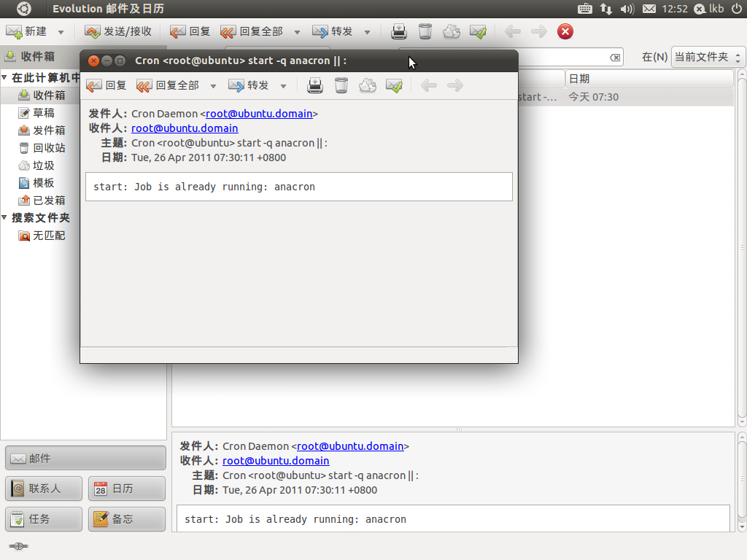Image resolution: width=747 pixels, height=560 pixels.
Task: Select the Outbox (发件箱) folder
Action: pyautogui.click(x=42, y=131)
